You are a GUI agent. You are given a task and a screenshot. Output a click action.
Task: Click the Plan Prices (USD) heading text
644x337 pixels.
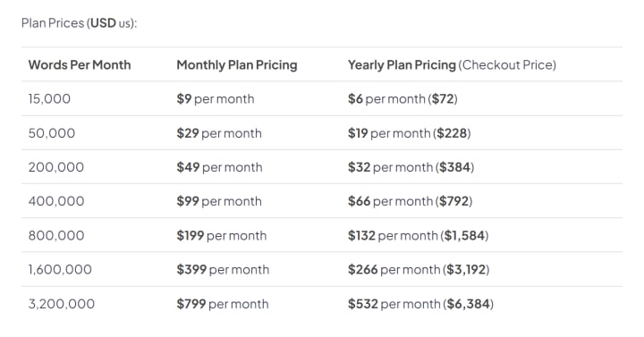pos(80,23)
